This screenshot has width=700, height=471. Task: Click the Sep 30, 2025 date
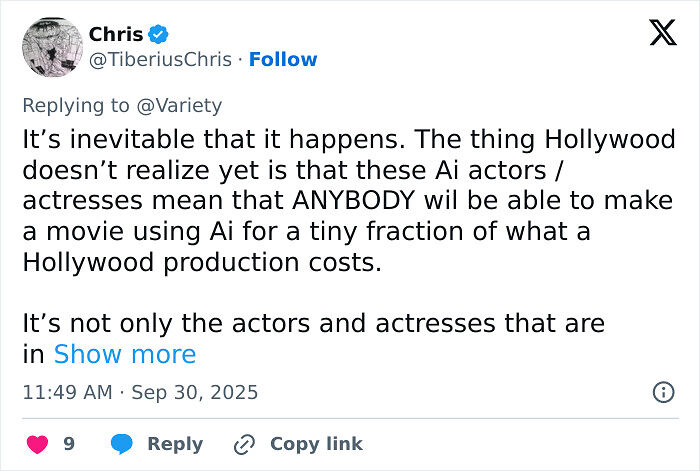(x=195, y=392)
